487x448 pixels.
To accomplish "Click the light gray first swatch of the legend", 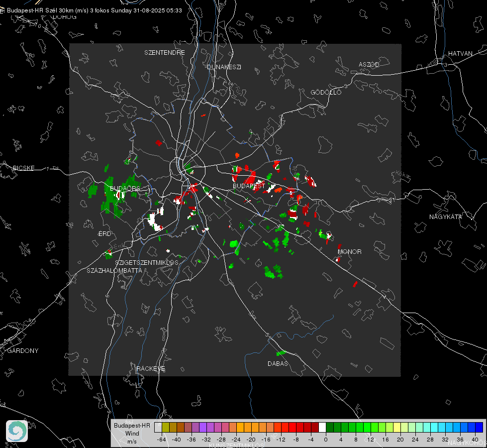I will coord(158,427).
